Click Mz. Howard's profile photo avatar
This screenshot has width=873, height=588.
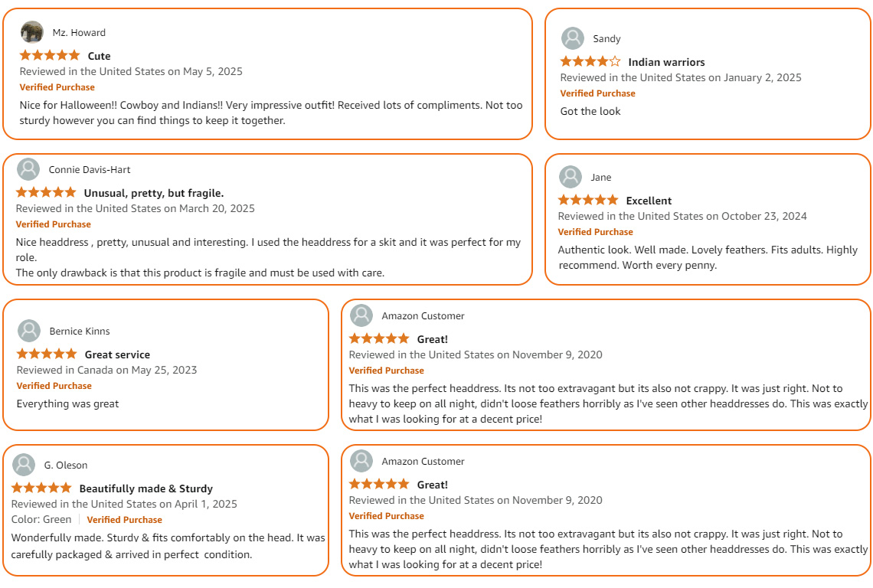click(x=31, y=32)
